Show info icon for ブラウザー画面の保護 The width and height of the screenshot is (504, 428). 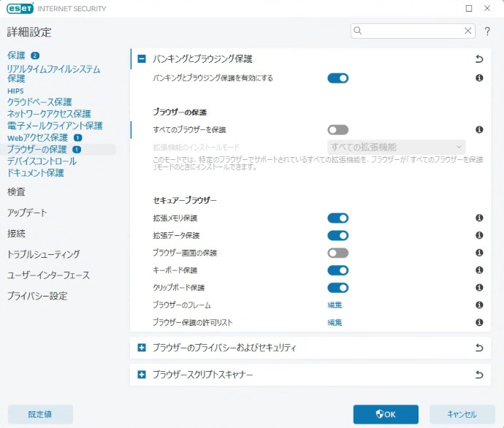coord(479,253)
